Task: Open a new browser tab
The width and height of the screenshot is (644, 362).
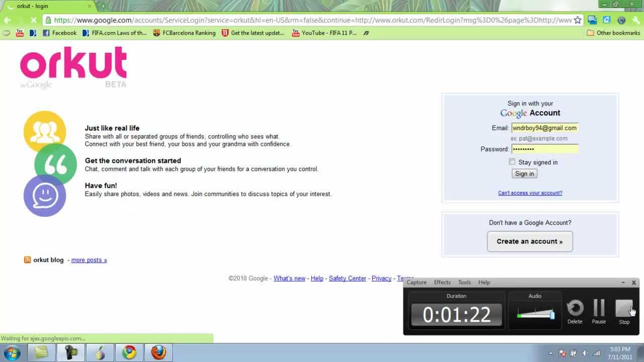Action: pyautogui.click(x=103, y=6)
